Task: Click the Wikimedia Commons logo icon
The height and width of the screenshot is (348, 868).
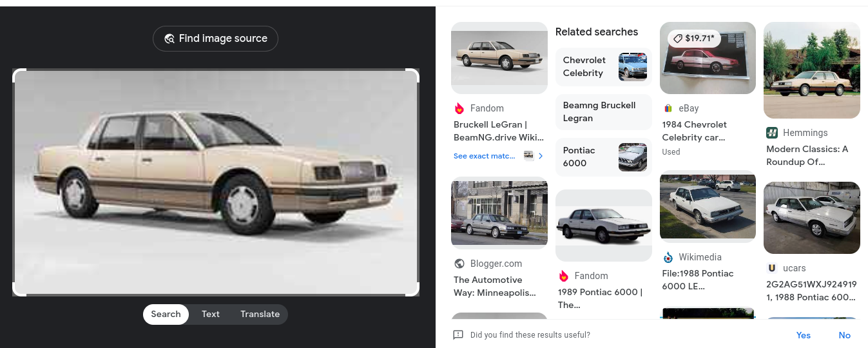Action: [x=668, y=257]
